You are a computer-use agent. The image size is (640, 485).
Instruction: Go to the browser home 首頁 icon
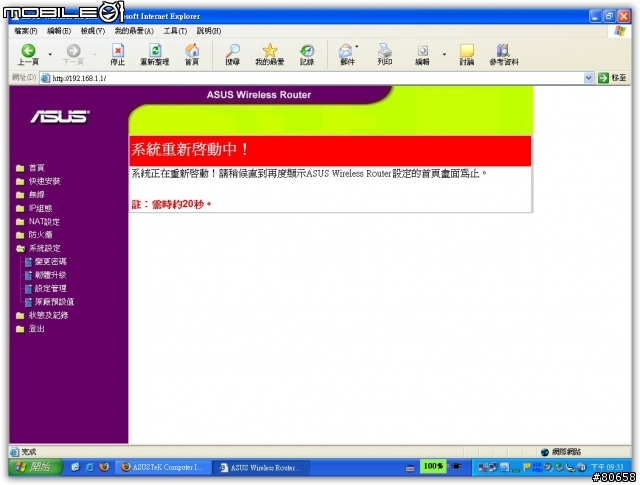pos(192,55)
